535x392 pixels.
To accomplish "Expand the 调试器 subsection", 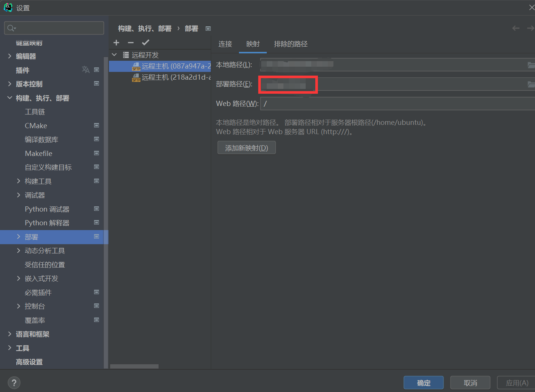I will coord(19,195).
